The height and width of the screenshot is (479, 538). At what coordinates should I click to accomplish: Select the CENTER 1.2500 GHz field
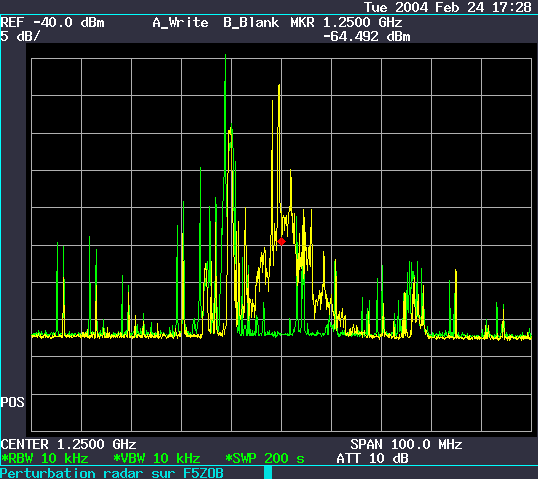69,444
